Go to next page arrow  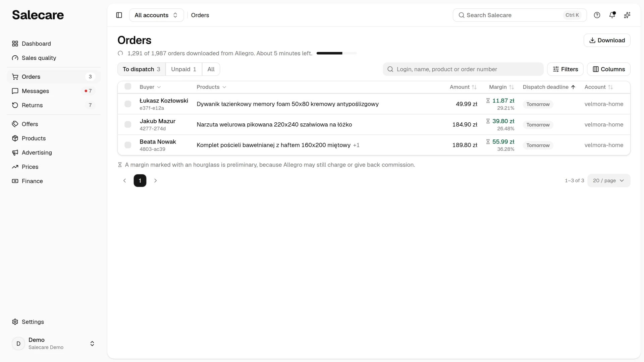tap(155, 181)
